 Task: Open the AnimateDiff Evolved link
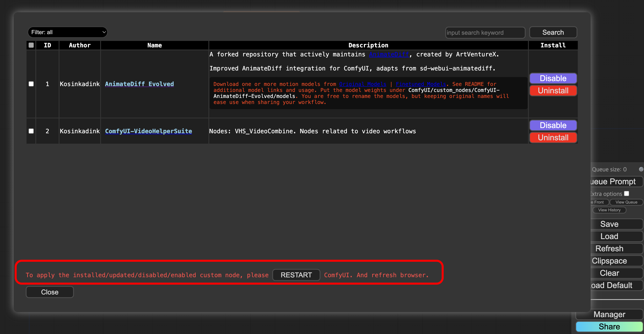click(139, 84)
